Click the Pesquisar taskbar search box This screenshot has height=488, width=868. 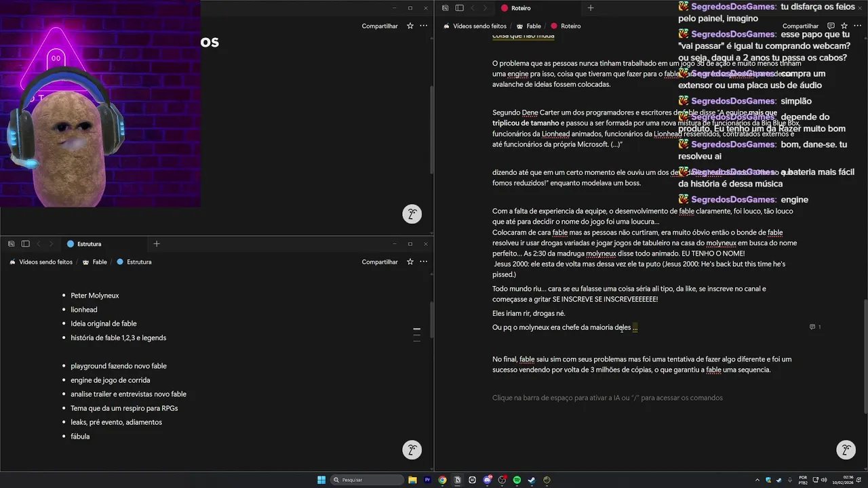(x=368, y=480)
